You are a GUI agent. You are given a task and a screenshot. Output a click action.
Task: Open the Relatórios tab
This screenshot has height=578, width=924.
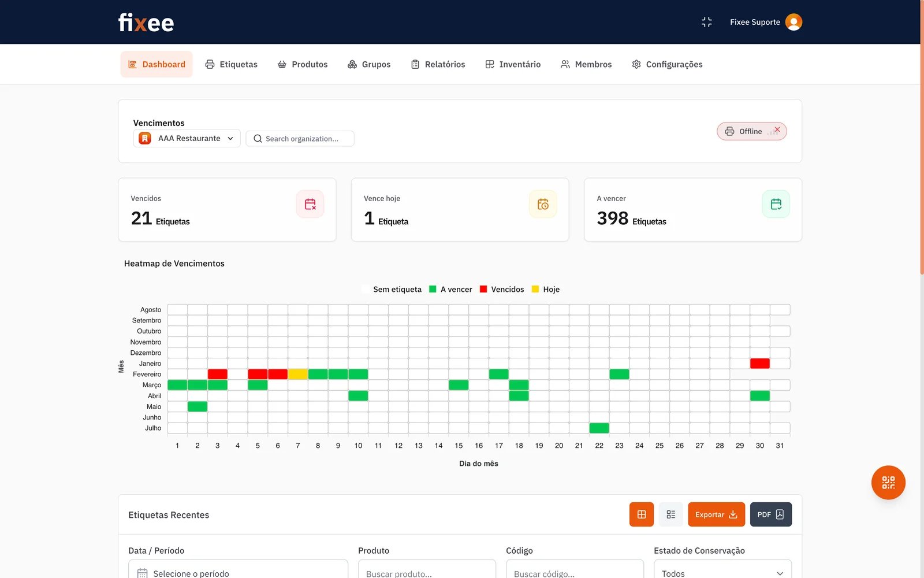coord(438,64)
